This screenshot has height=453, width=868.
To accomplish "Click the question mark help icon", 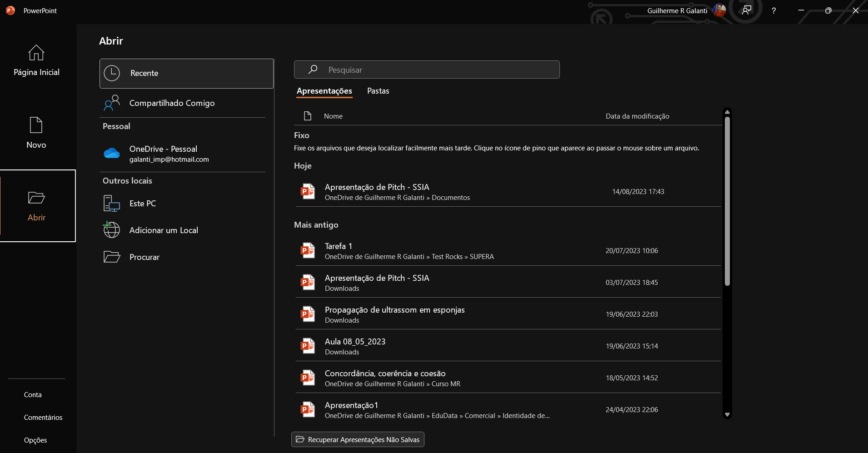I will (773, 10).
